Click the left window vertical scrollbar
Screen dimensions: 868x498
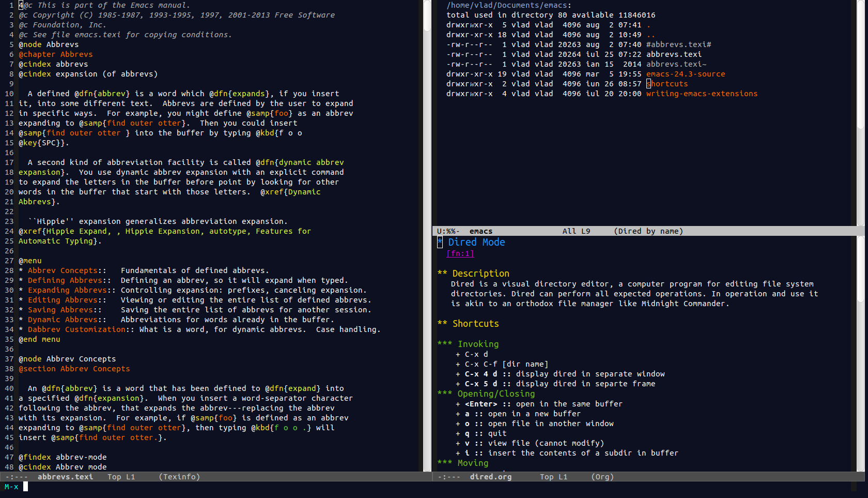click(x=427, y=235)
